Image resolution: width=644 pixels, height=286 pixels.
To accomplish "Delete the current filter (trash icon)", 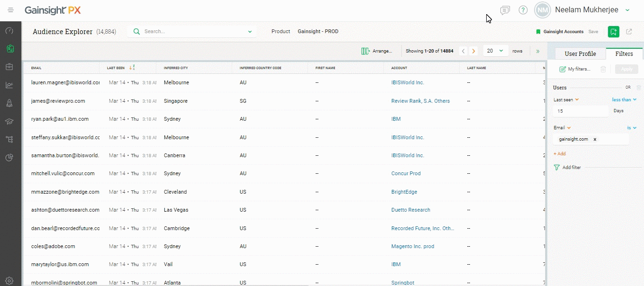I will click(603, 69).
